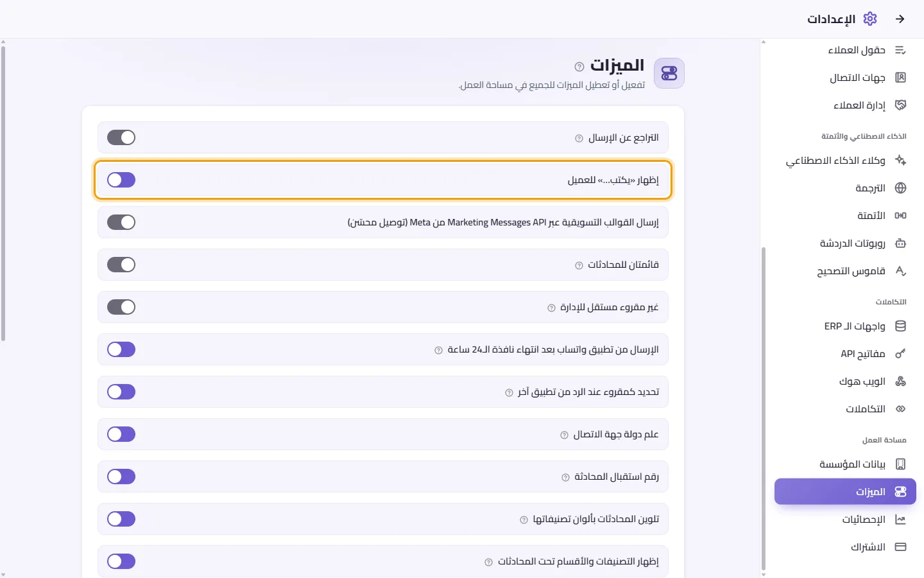The height and width of the screenshot is (578, 924).
Task: Click help icon beside علم دولة جهة الاتصال
Action: (564, 435)
